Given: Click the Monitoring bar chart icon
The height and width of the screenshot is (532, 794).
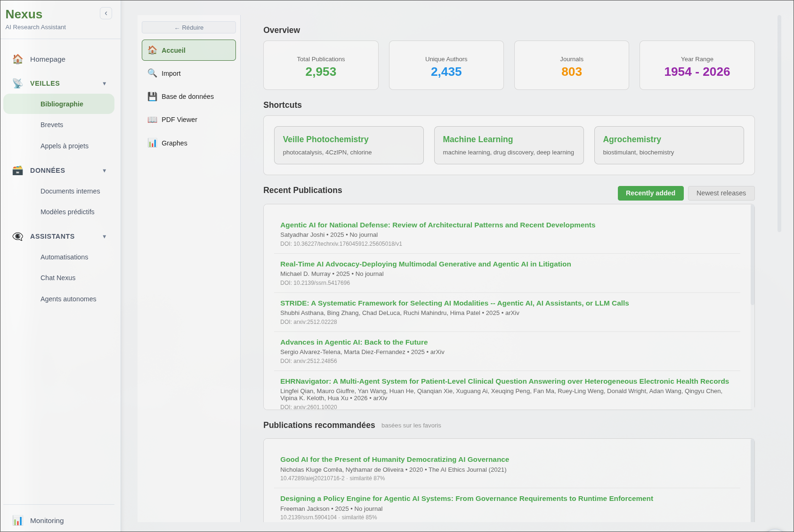Looking at the screenshot, I should tap(18, 521).
